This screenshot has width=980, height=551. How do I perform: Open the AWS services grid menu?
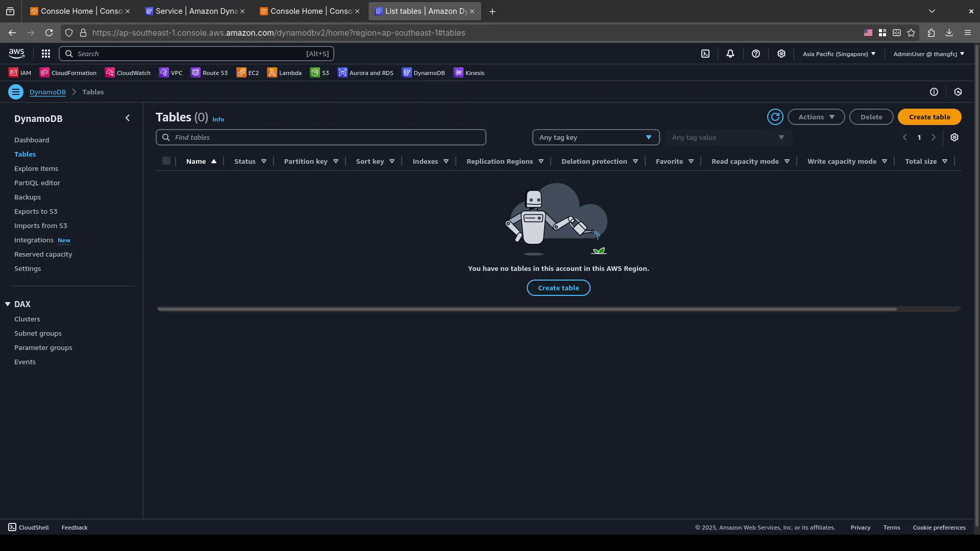[x=45, y=54]
